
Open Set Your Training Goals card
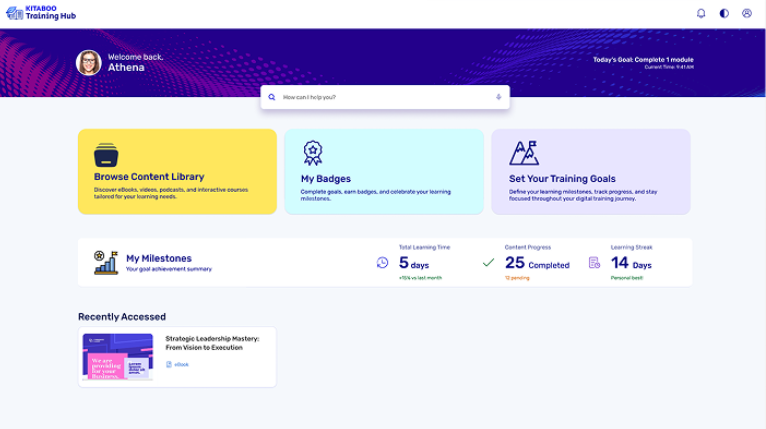coord(590,171)
